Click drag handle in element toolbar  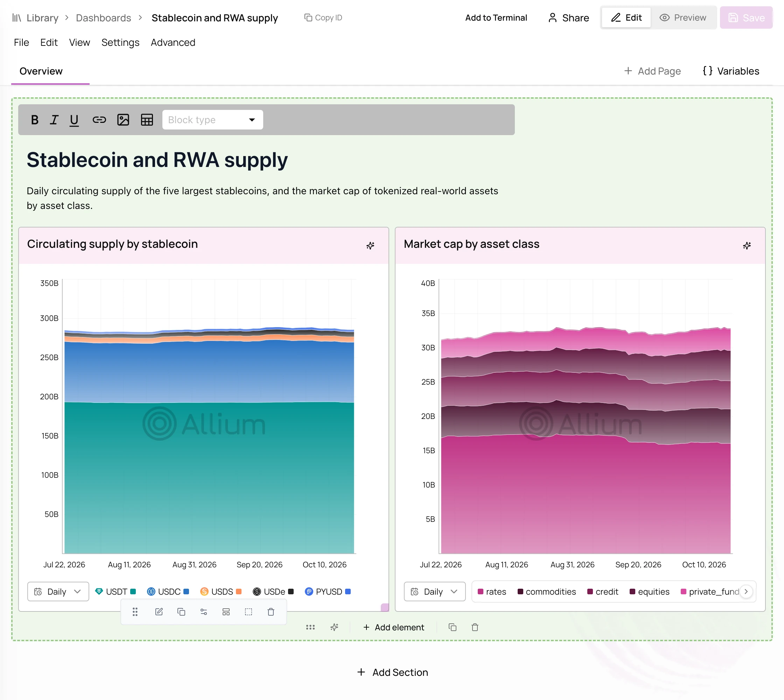135,612
